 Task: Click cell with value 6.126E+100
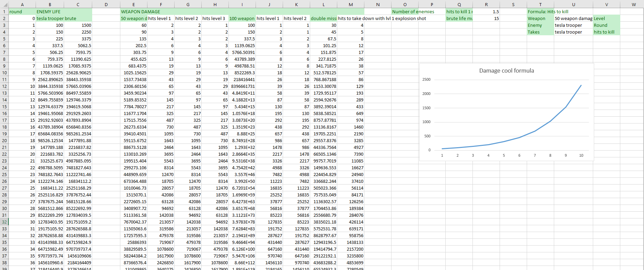(242, 249)
